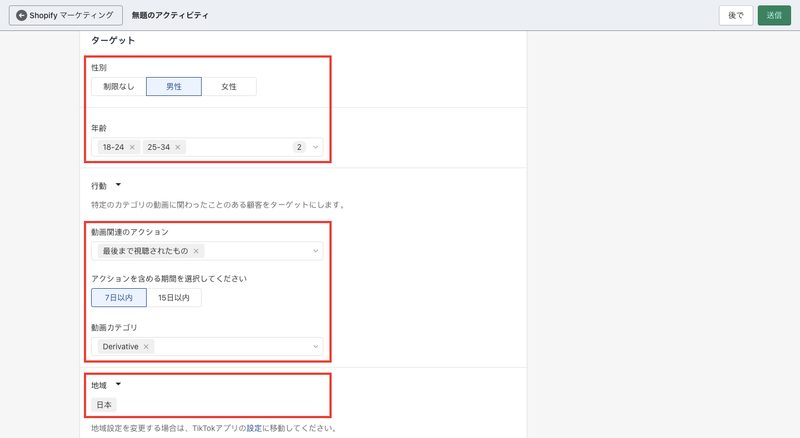Collapse the 地域 section arrow

pos(118,384)
